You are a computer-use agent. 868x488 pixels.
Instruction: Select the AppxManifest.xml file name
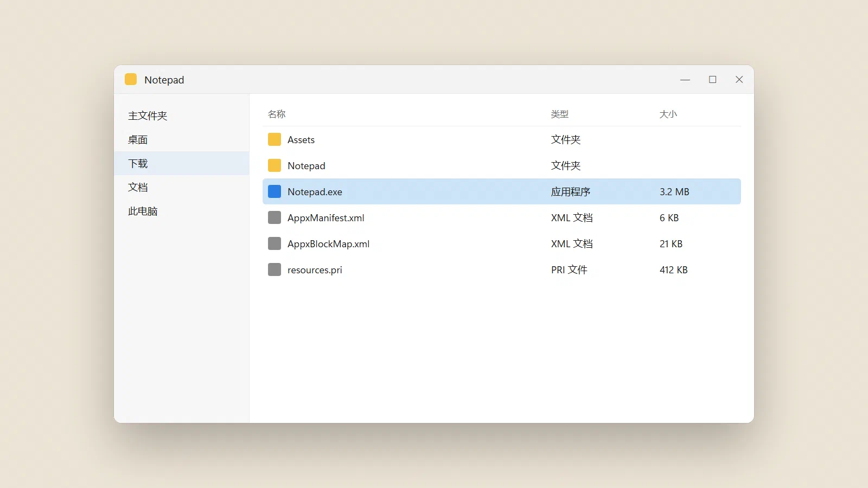pos(326,217)
